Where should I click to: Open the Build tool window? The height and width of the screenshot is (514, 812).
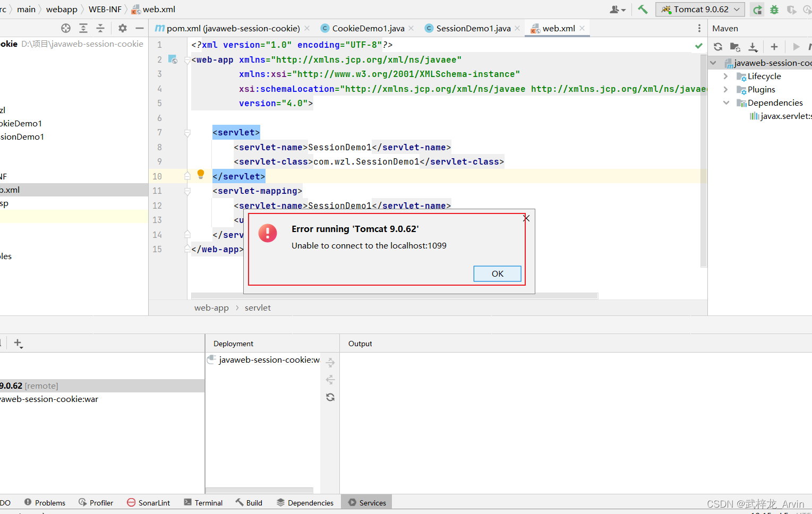point(249,502)
